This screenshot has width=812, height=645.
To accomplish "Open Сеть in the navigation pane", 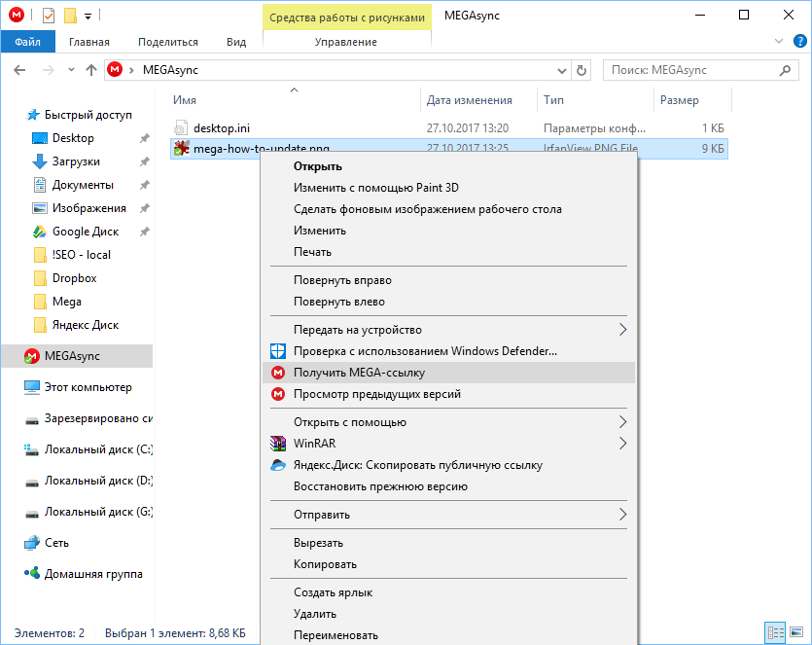I will pyautogui.click(x=56, y=543).
